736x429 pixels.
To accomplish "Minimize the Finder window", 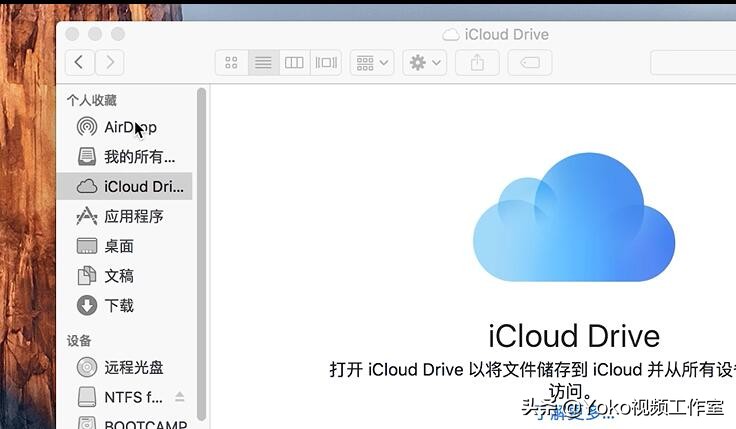I will point(95,34).
